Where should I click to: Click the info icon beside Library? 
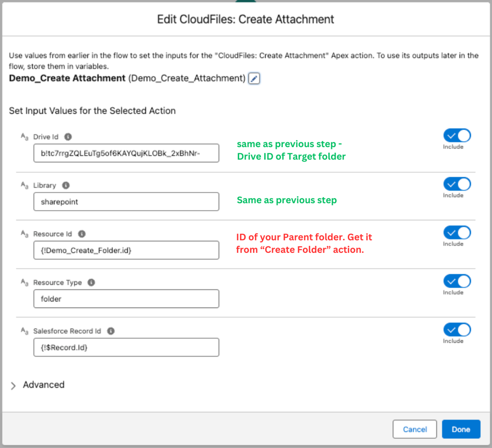(x=66, y=185)
